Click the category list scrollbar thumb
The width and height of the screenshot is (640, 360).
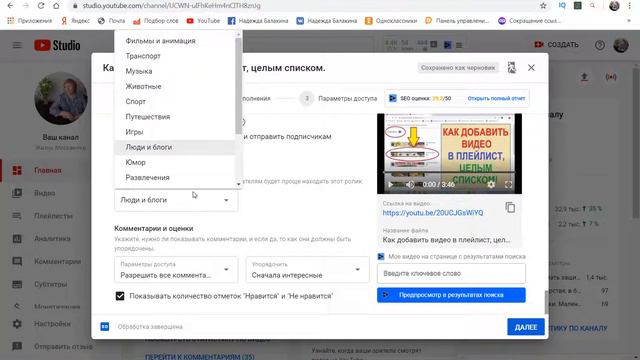click(238, 86)
